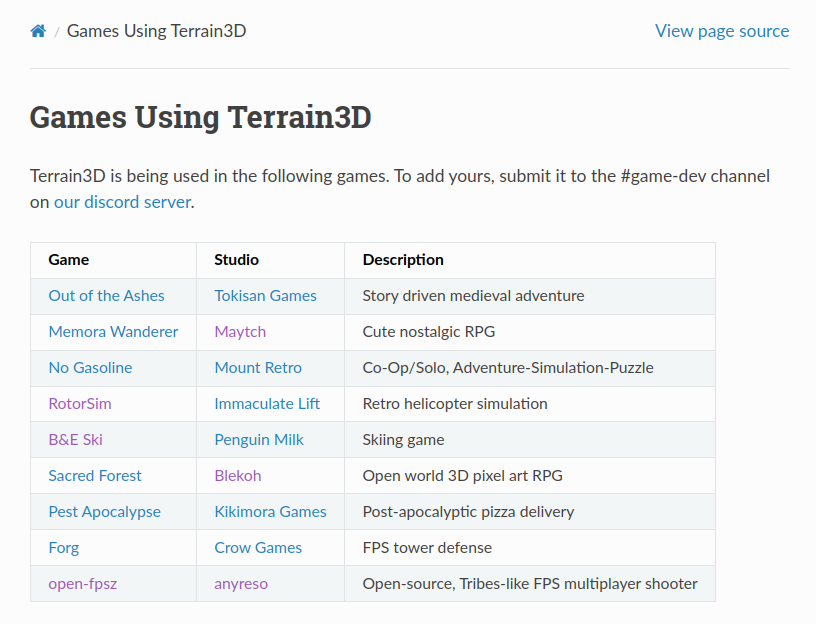816x624 pixels.
Task: Open the B&E Ski game link
Action: click(75, 439)
